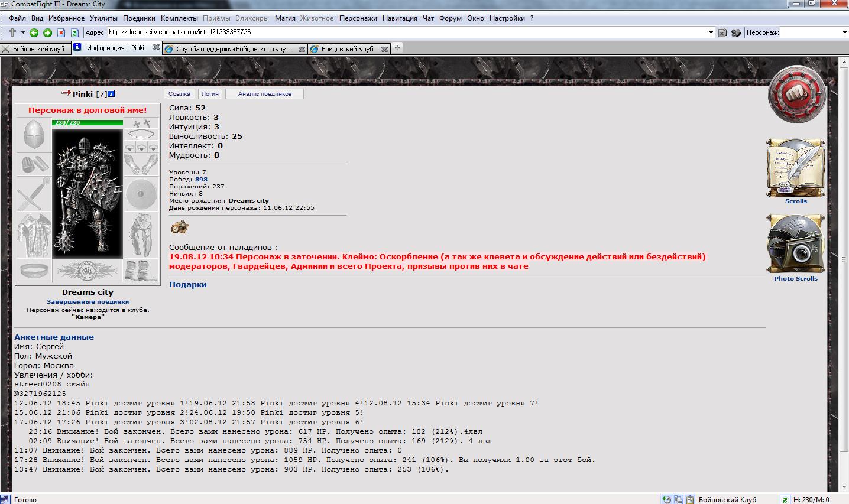The height and width of the screenshot is (504, 849).
Task: Click the green Forward navigation arrow
Action: 47,33
